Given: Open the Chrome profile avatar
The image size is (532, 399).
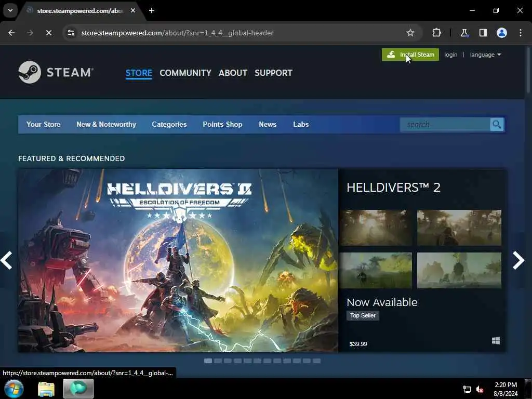Looking at the screenshot, I should pyautogui.click(x=502, y=33).
